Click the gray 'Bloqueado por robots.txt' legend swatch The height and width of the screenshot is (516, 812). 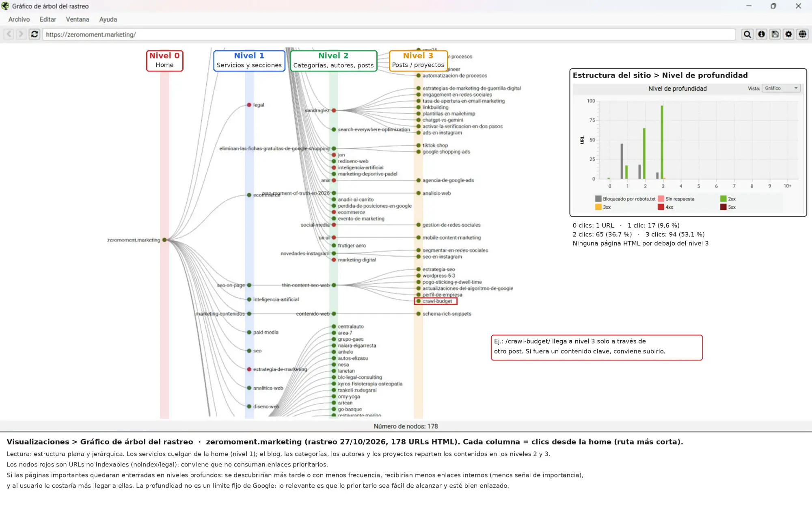click(598, 199)
